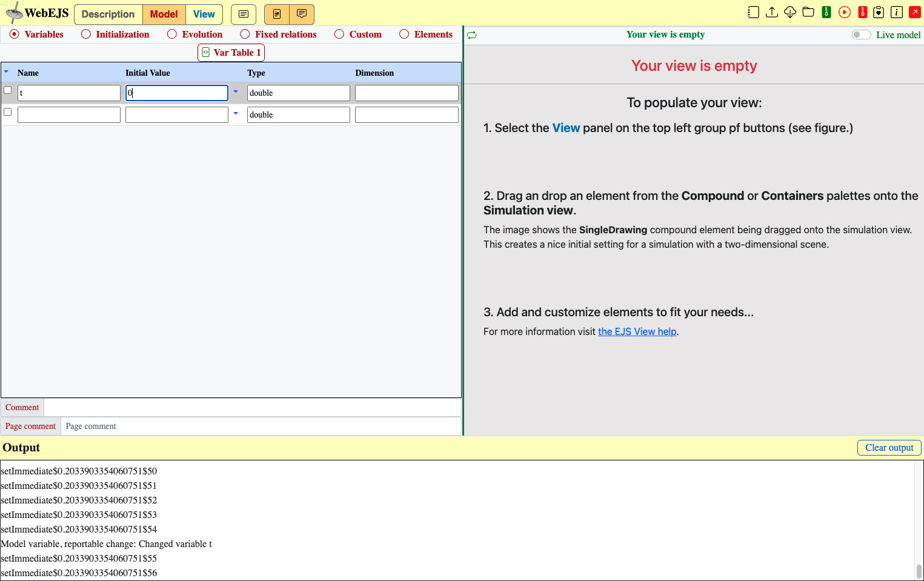Click the green zip file icon
The height and width of the screenshot is (581, 924).
point(826,12)
